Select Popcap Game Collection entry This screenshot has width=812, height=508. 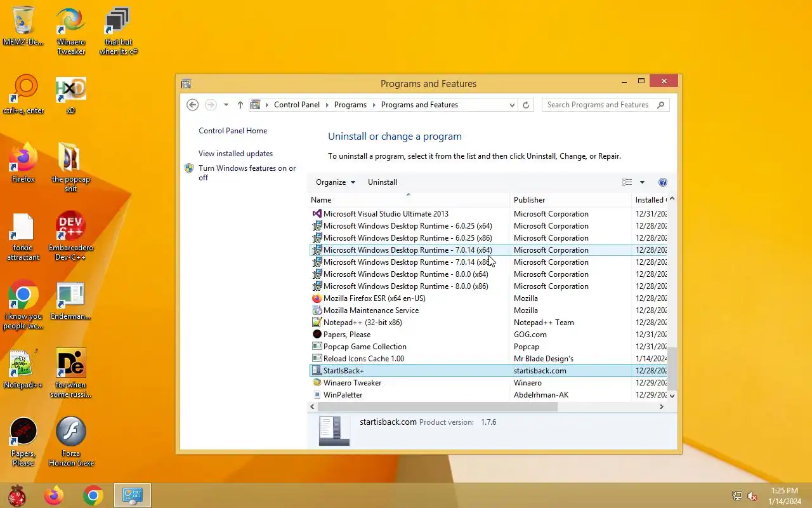[x=487, y=347]
